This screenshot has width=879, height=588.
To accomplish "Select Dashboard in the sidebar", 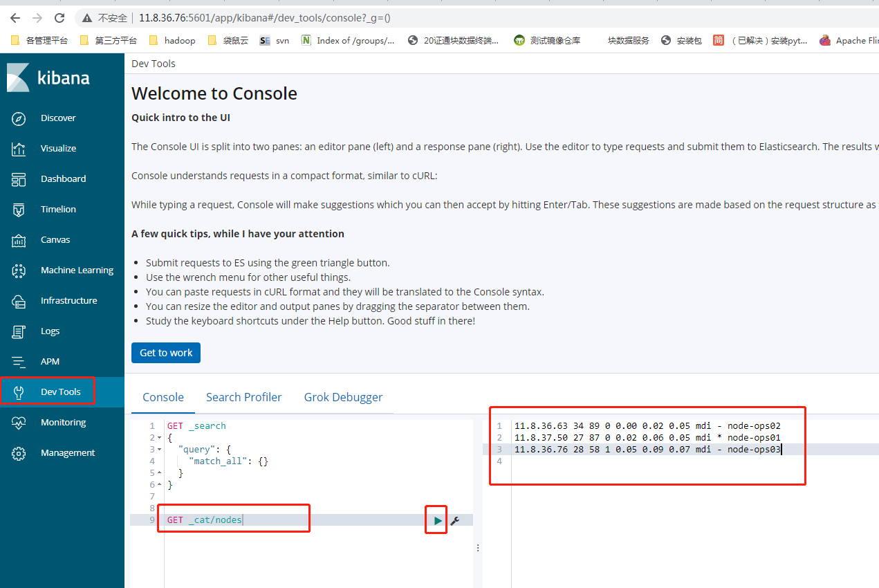I will 64,179.
